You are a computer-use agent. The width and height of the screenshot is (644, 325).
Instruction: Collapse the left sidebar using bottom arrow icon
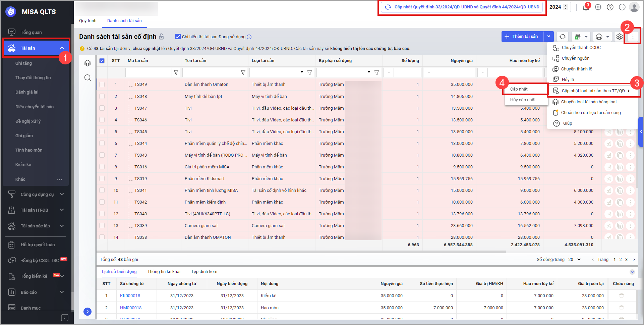65,318
